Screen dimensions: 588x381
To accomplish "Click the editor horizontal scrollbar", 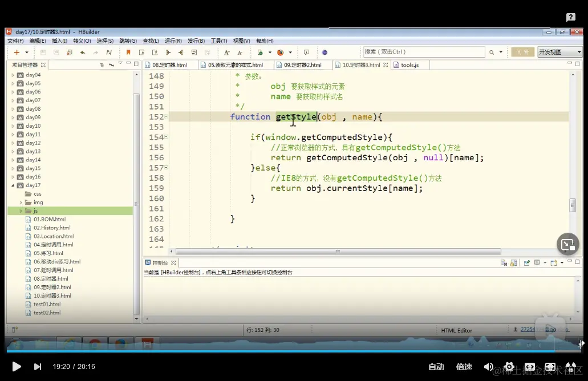I will point(338,252).
